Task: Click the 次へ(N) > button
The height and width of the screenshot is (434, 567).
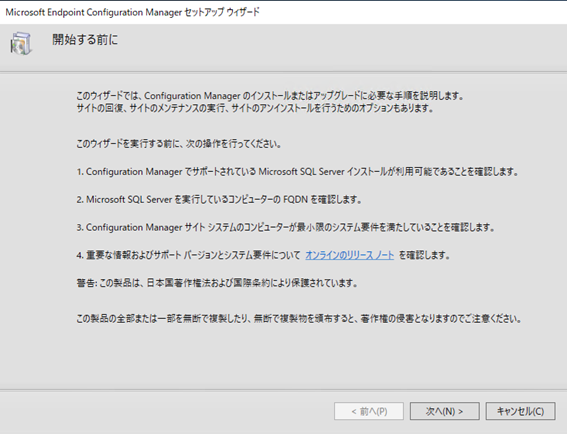Action: pos(444,411)
